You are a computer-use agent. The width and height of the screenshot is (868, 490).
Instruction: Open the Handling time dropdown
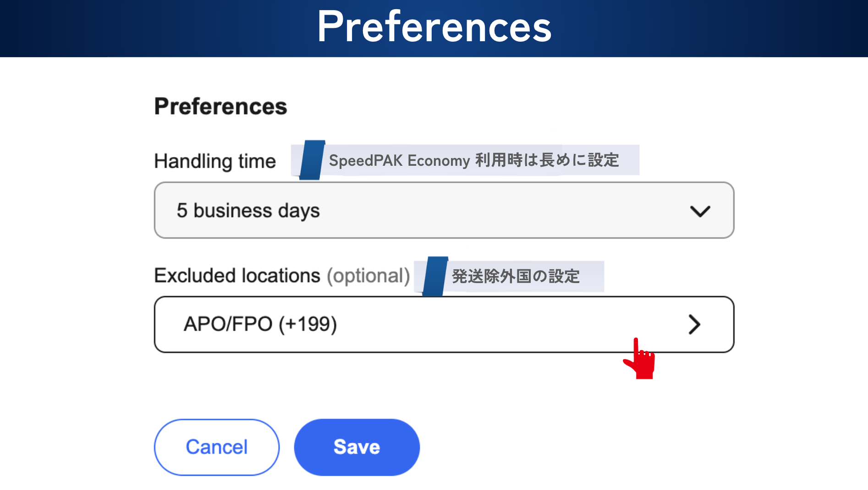tap(444, 210)
